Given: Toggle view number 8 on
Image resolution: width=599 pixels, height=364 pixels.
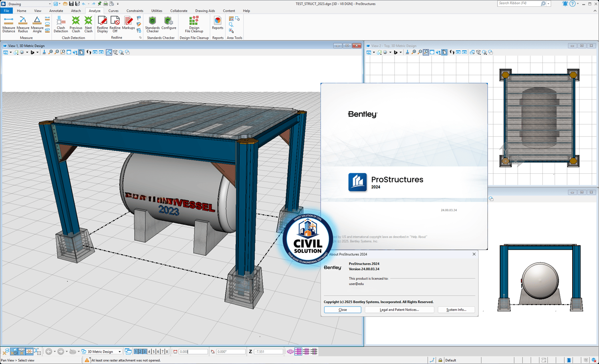Looking at the screenshot, I should click(167, 352).
